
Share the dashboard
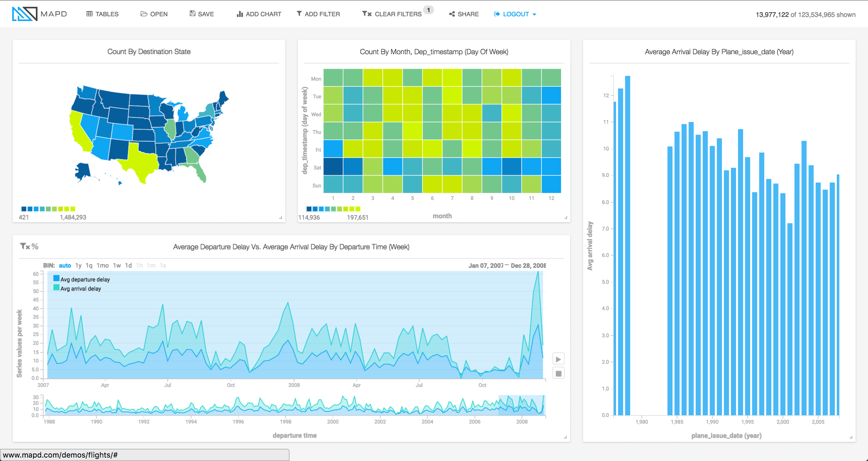coord(464,14)
